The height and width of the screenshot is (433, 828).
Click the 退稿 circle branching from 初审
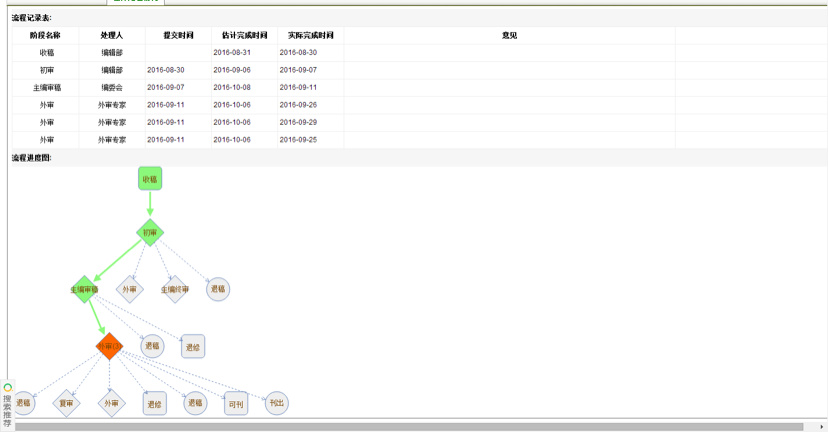coord(218,289)
